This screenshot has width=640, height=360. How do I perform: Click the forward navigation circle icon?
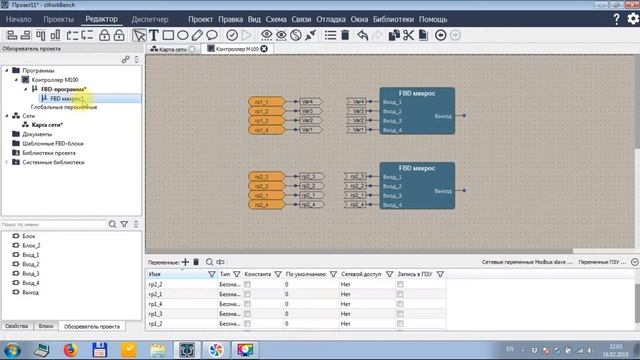click(x=455, y=35)
